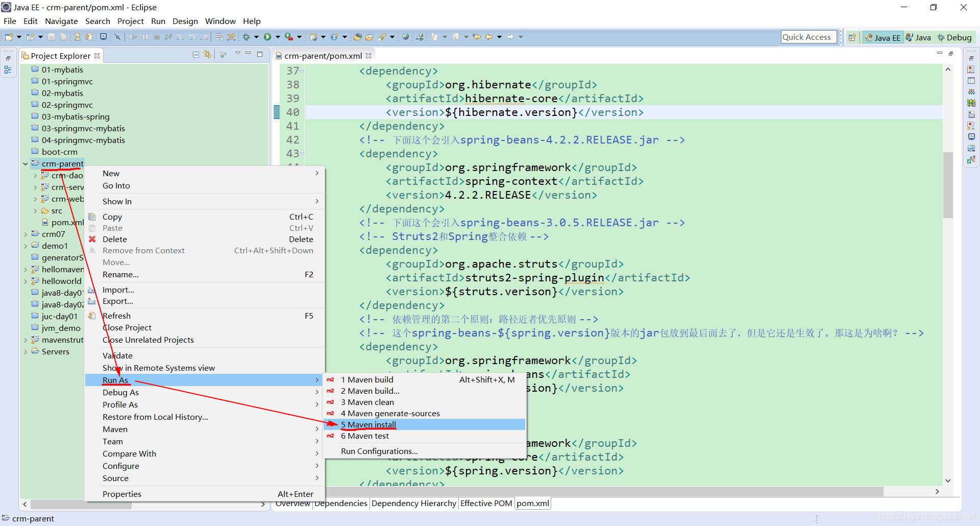This screenshot has height=526, width=980.
Task: Click the Forward navigation arrow icon
Action: point(510,37)
